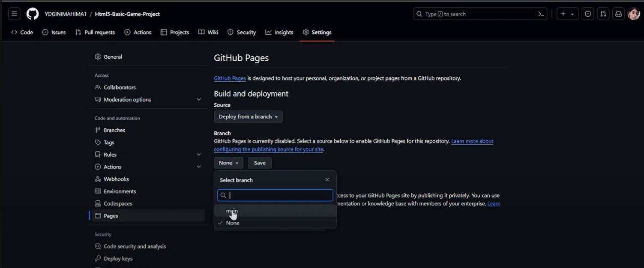Open the command palette icon
644x268 pixels.
click(x=541, y=14)
